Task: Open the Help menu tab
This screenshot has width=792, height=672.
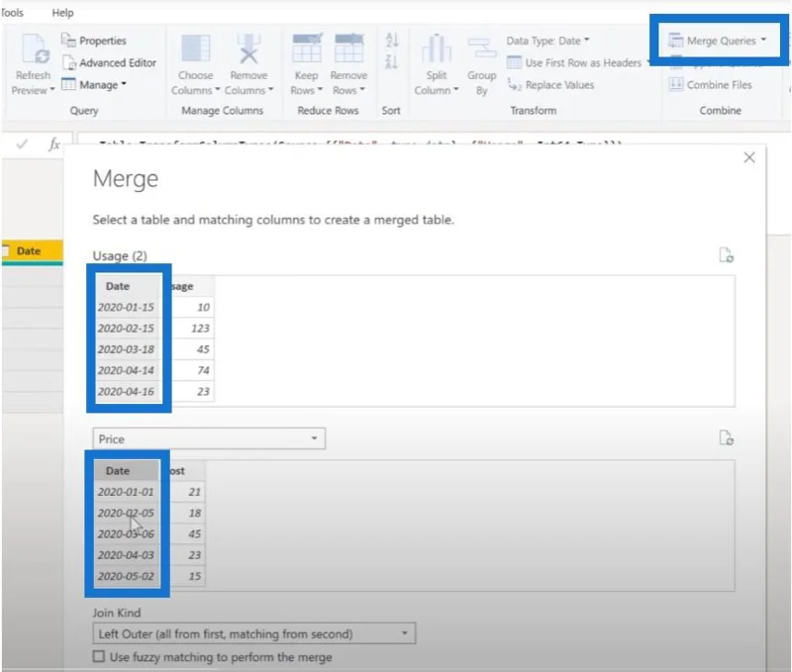Action: 62,13
